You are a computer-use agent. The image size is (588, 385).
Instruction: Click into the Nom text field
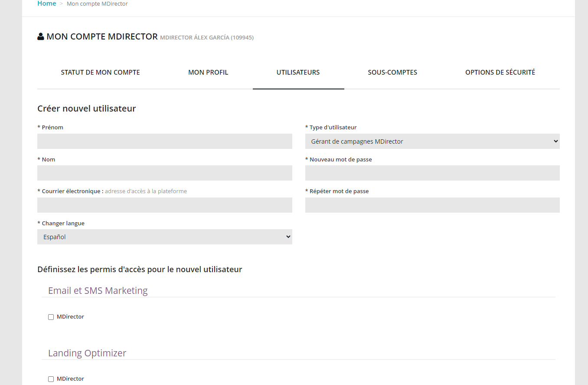click(x=164, y=173)
